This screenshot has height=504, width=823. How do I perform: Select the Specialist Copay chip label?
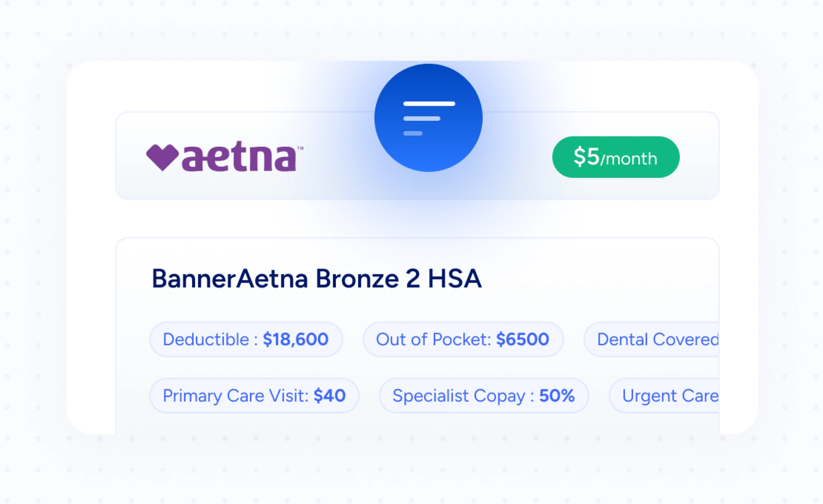463,396
